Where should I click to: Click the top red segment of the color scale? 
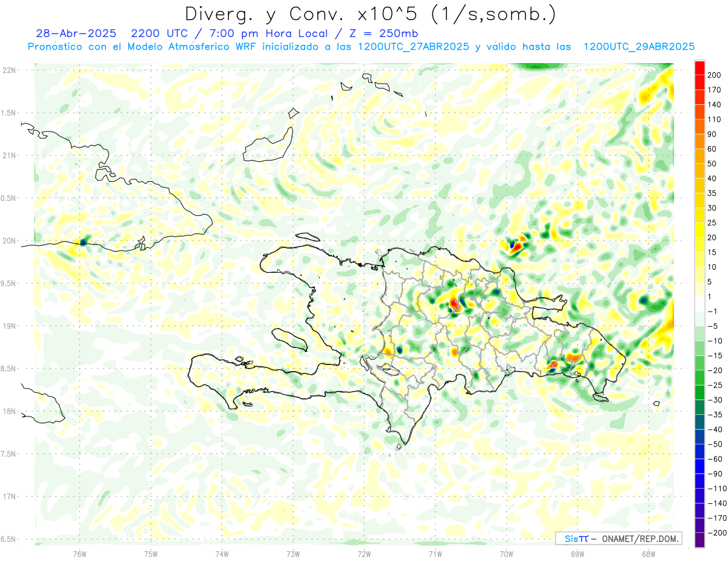click(x=699, y=68)
